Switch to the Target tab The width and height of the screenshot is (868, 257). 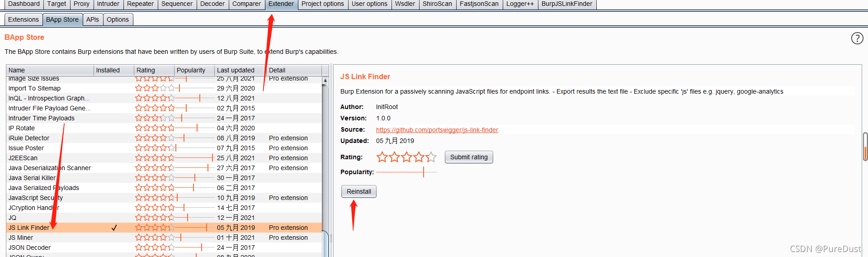point(57,4)
